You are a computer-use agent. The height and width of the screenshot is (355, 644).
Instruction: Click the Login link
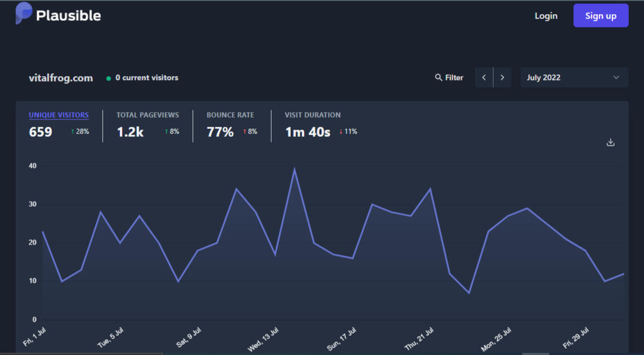(x=545, y=16)
